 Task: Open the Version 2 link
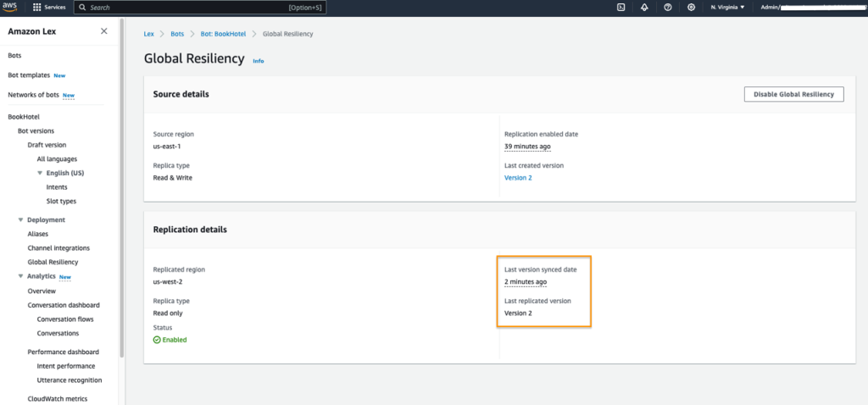pyautogui.click(x=518, y=178)
